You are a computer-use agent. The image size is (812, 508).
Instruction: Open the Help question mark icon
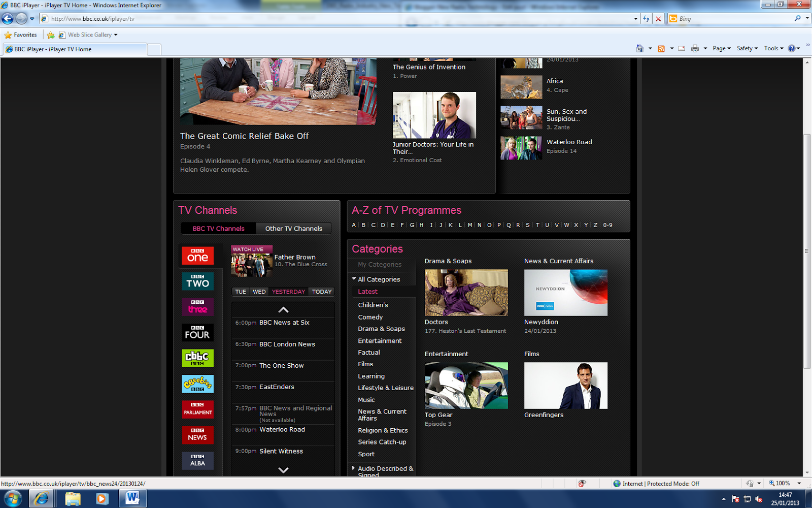click(792, 48)
